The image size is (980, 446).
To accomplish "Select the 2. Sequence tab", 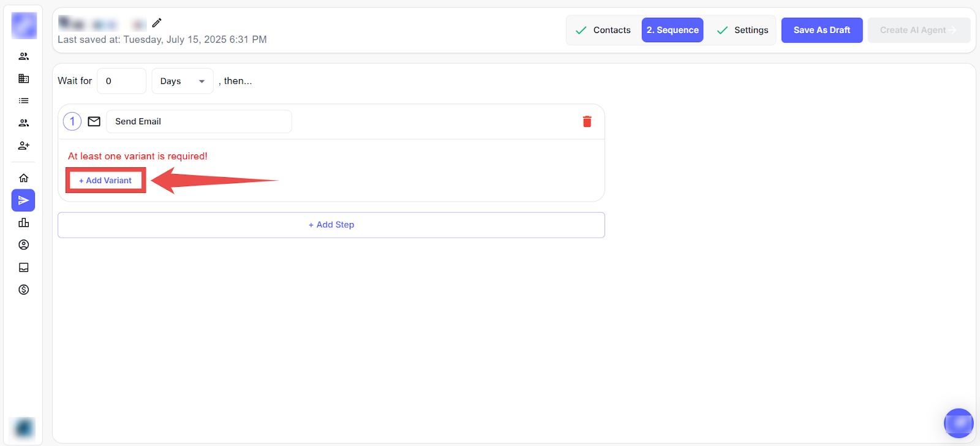I will click(x=673, y=30).
